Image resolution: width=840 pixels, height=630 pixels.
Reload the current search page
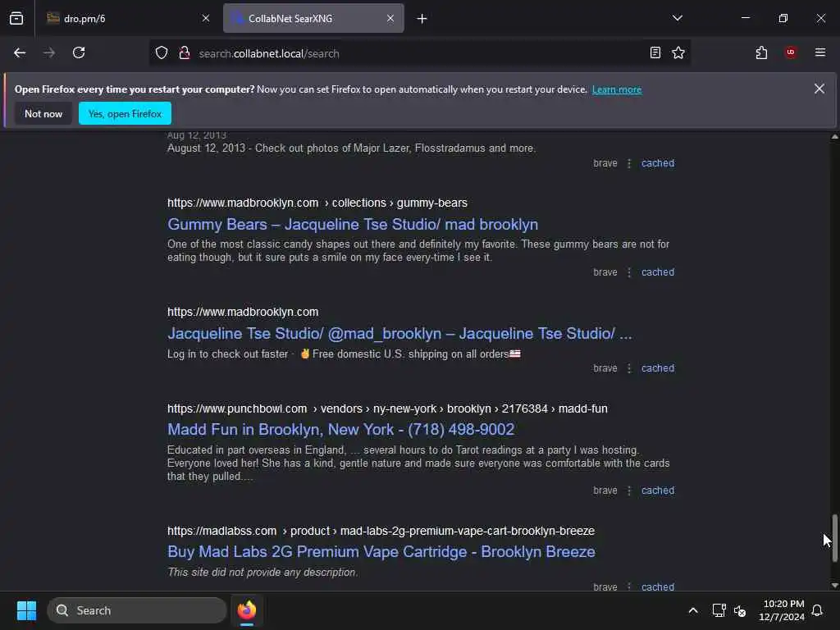79,53
